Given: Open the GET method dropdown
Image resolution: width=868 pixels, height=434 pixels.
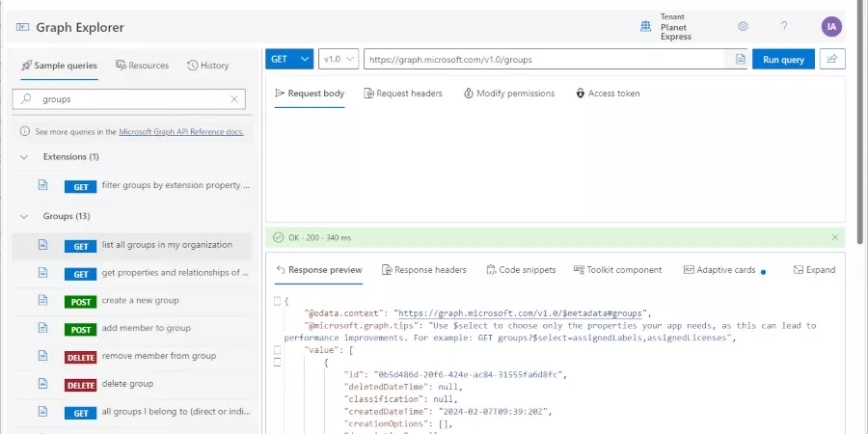Looking at the screenshot, I should 289,59.
